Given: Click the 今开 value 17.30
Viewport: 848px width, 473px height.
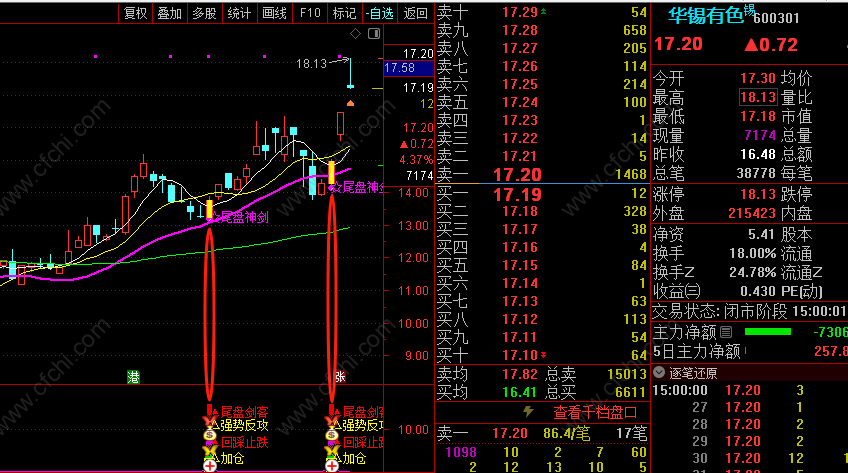Looking at the screenshot, I should click(x=758, y=78).
